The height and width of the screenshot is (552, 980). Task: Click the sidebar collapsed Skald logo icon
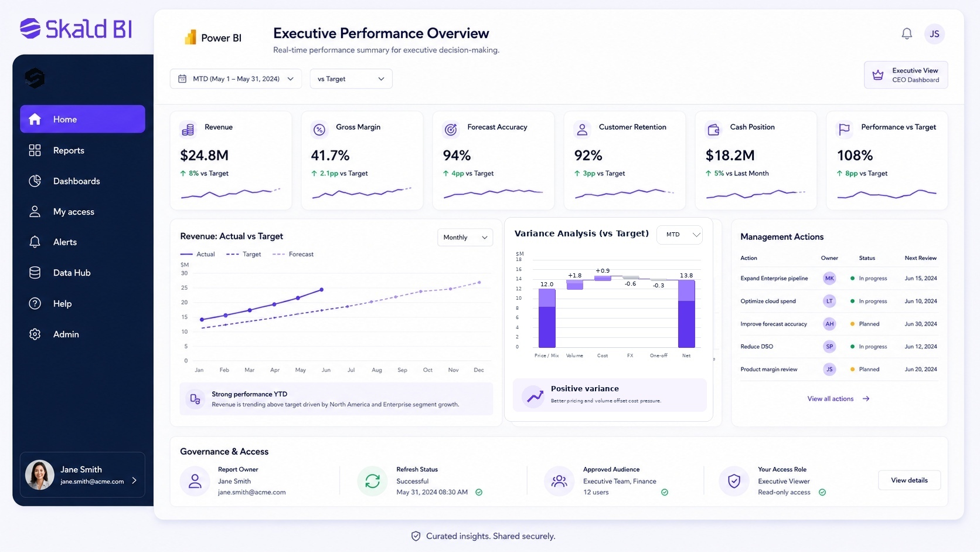(x=35, y=77)
